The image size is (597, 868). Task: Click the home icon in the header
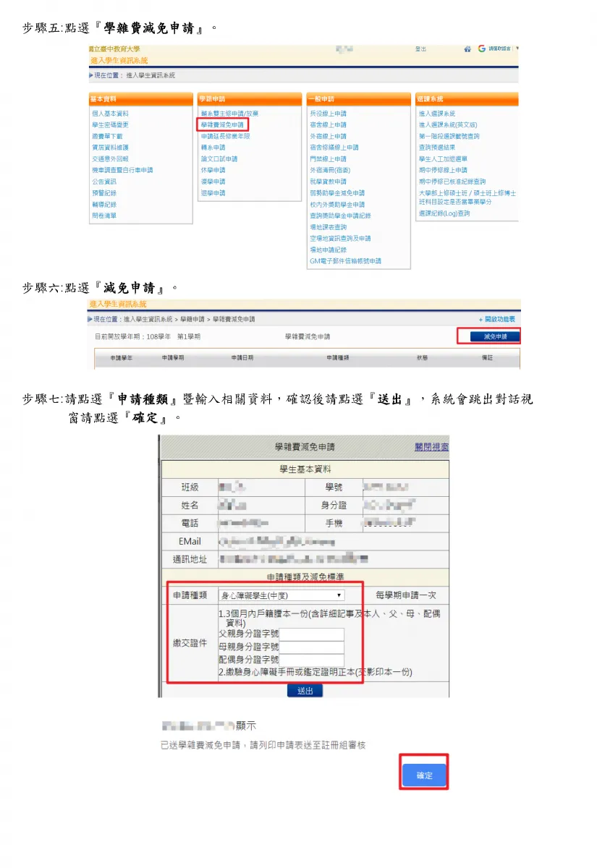(x=467, y=48)
